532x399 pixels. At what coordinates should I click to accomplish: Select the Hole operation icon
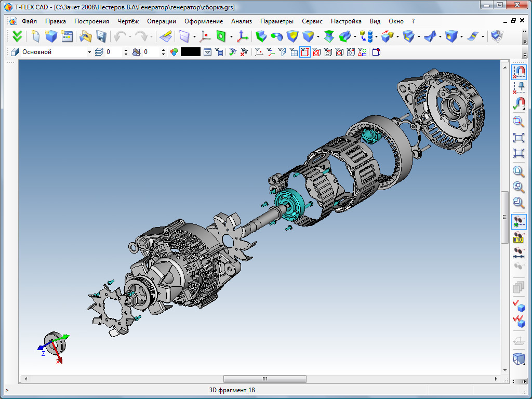tap(451, 36)
